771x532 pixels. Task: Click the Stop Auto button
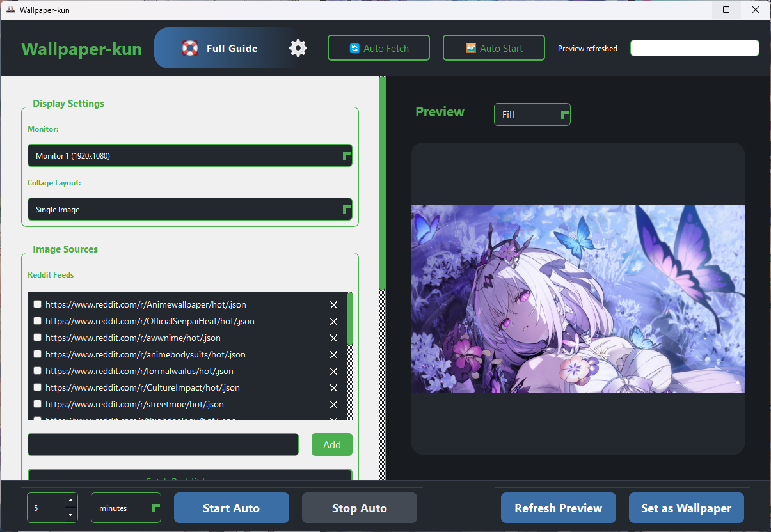pyautogui.click(x=360, y=508)
